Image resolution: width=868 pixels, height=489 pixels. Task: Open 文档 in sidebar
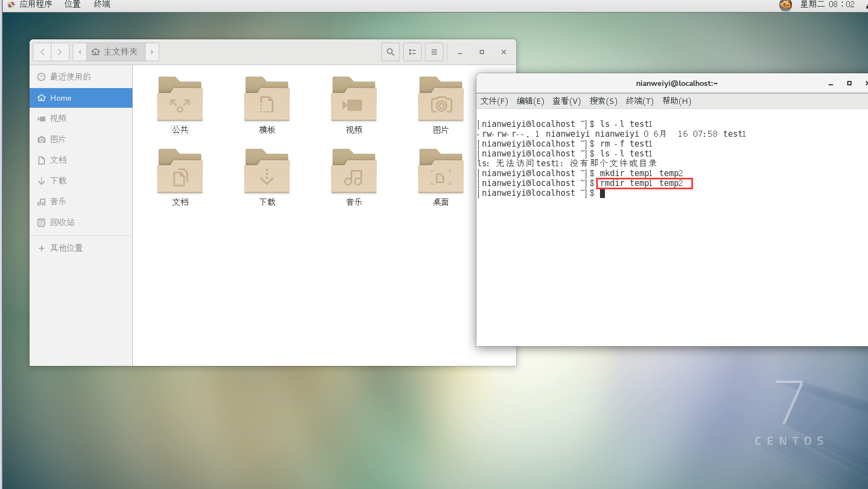click(x=81, y=160)
